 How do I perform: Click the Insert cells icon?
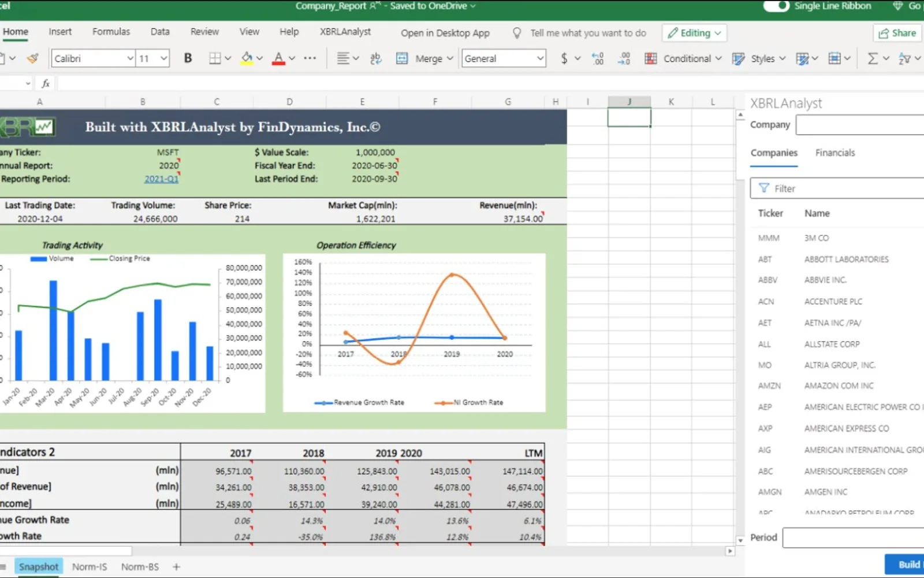(x=834, y=58)
